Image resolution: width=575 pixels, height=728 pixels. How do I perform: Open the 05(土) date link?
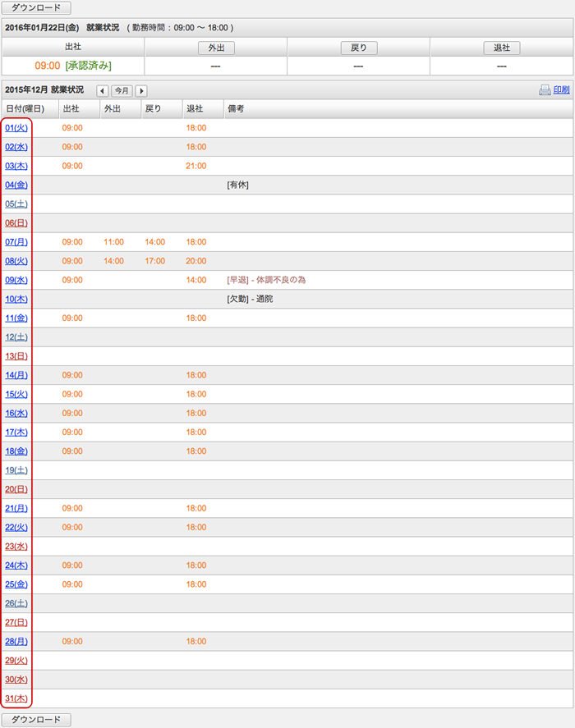click(16, 204)
